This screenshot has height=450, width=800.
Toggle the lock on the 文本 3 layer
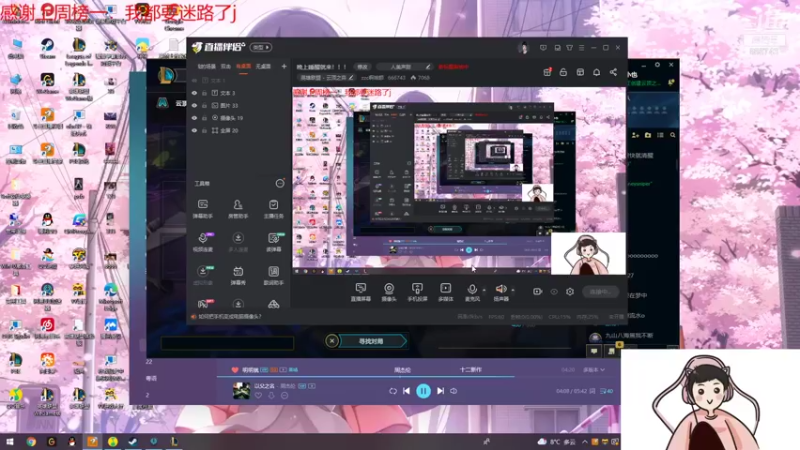(x=204, y=93)
